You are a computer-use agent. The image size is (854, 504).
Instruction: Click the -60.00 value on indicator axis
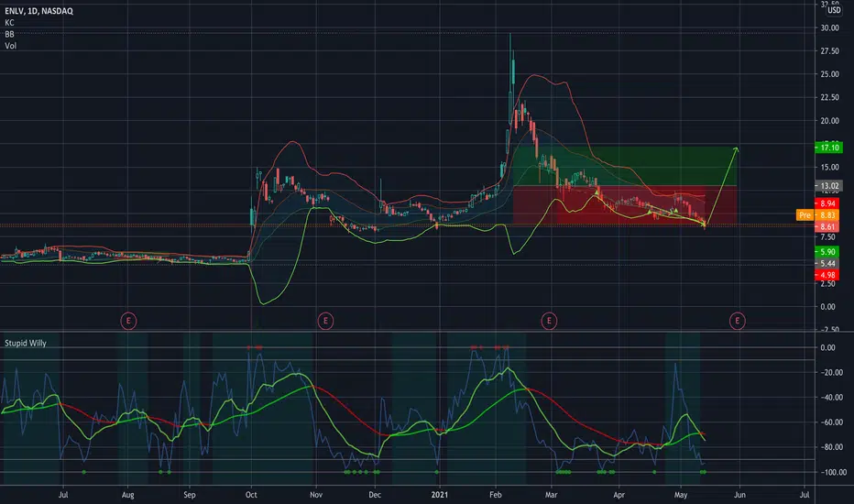831,422
